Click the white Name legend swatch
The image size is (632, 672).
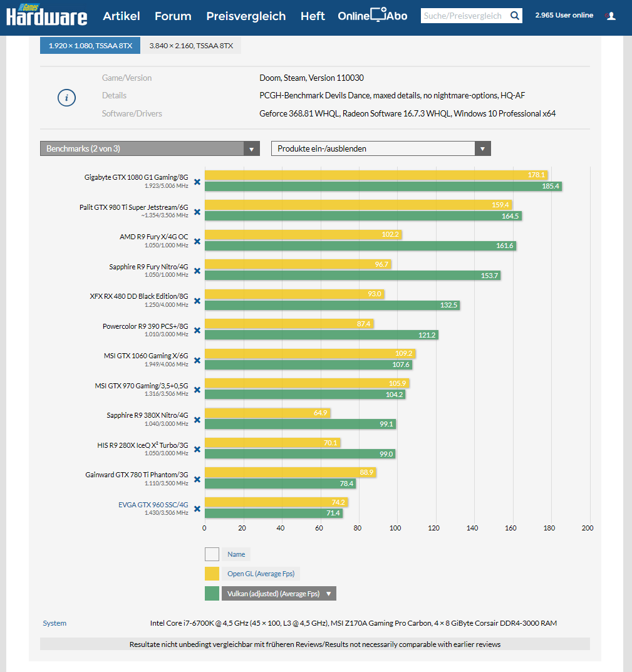point(212,554)
